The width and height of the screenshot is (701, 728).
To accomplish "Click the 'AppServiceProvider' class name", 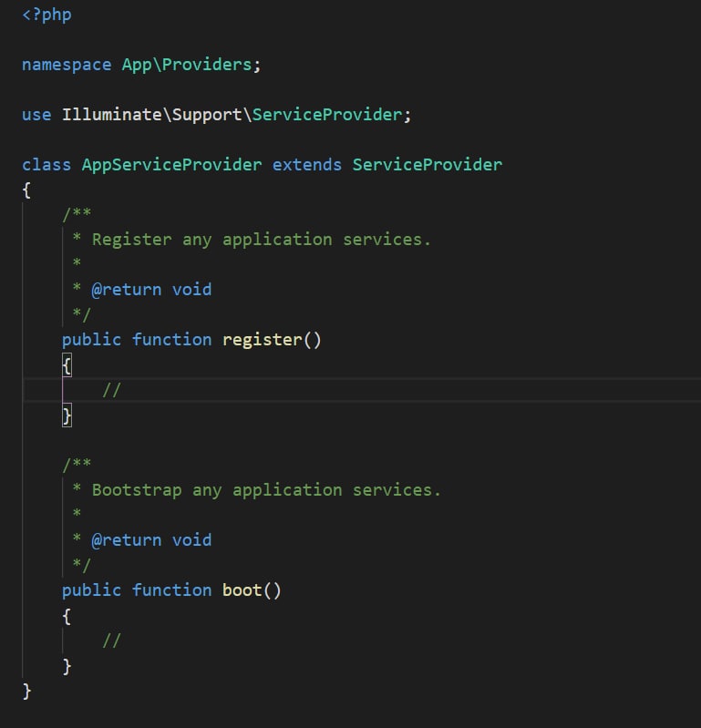I will (172, 165).
